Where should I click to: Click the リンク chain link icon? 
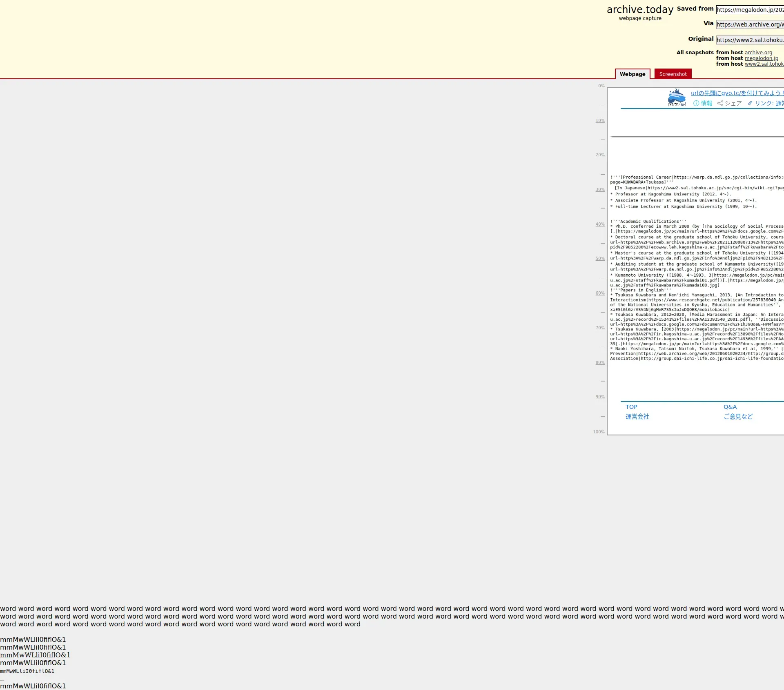(750, 104)
